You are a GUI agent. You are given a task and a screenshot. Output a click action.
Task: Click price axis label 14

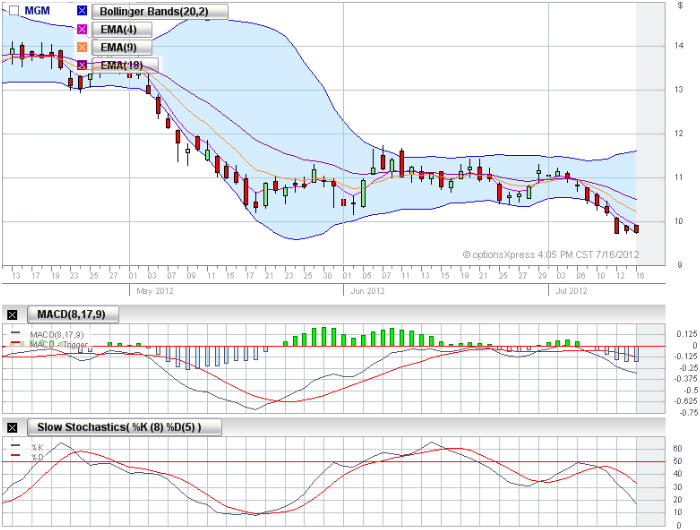click(x=679, y=46)
